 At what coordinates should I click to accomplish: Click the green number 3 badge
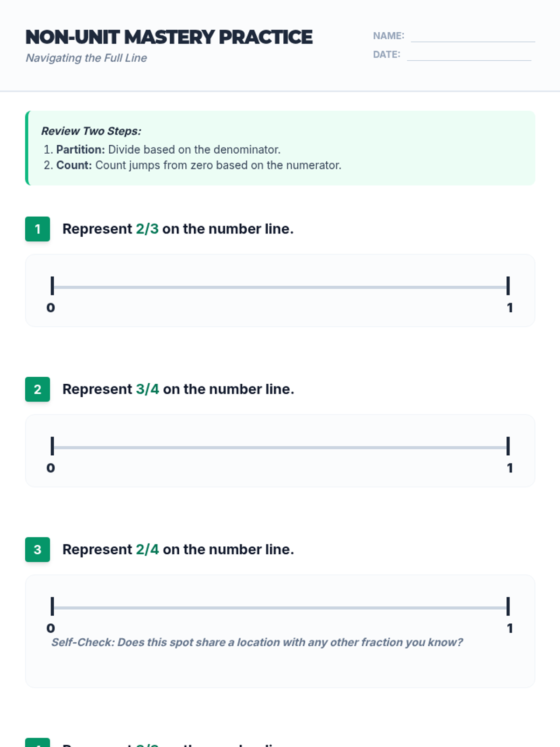coord(37,550)
